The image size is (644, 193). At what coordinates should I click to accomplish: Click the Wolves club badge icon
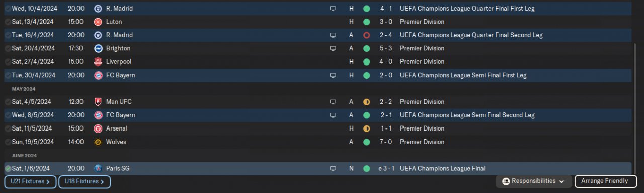coord(98,142)
